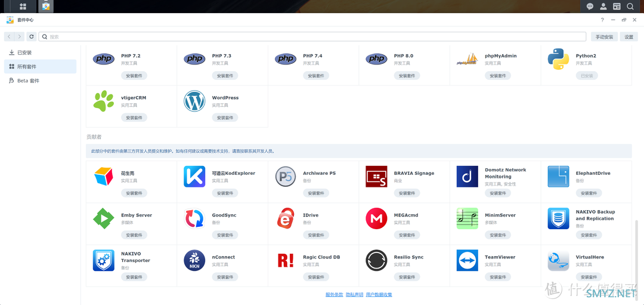Install the TeamViewer package
644x305 pixels.
pos(498,277)
